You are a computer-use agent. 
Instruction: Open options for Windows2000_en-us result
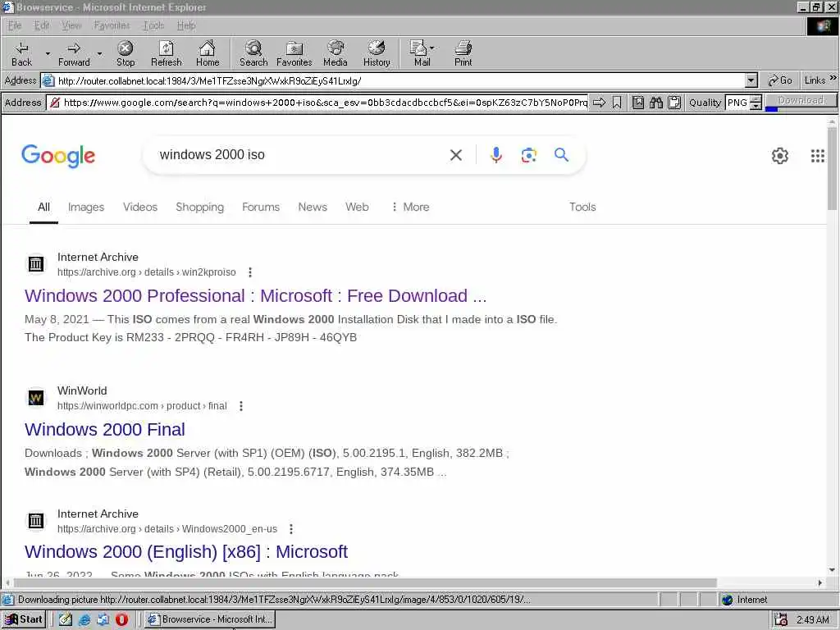tap(291, 529)
